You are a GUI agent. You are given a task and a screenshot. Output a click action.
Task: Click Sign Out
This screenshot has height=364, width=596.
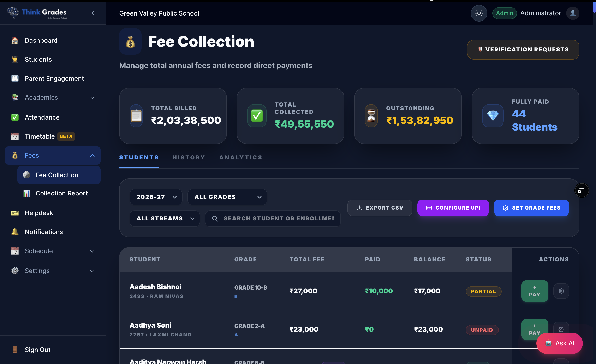point(53,350)
